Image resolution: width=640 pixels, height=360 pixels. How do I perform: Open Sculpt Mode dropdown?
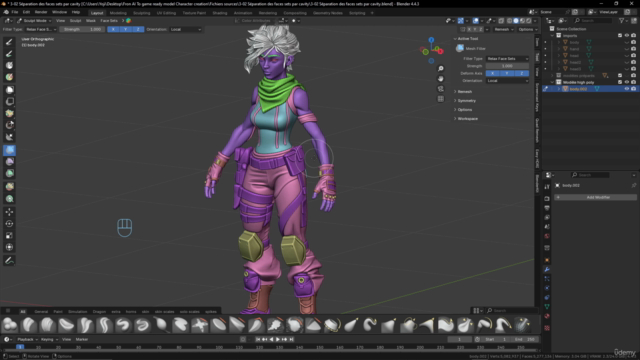click(34, 20)
